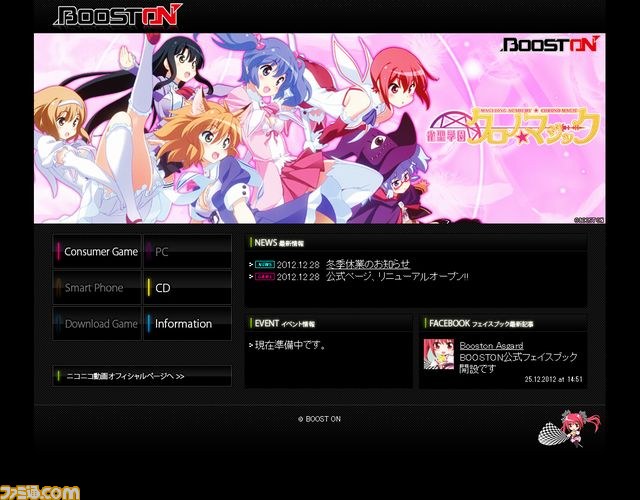Open the Smart Phone menu item
This screenshot has width=640, height=500.
[97, 287]
